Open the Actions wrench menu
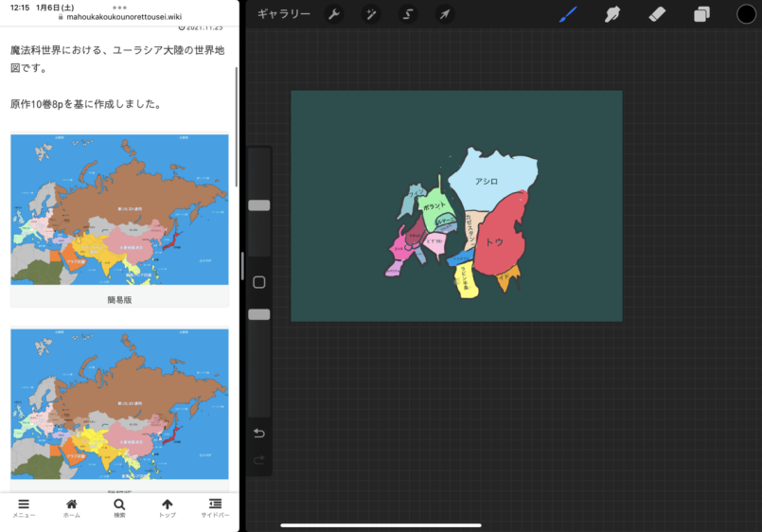The width and height of the screenshot is (762, 532). point(334,14)
